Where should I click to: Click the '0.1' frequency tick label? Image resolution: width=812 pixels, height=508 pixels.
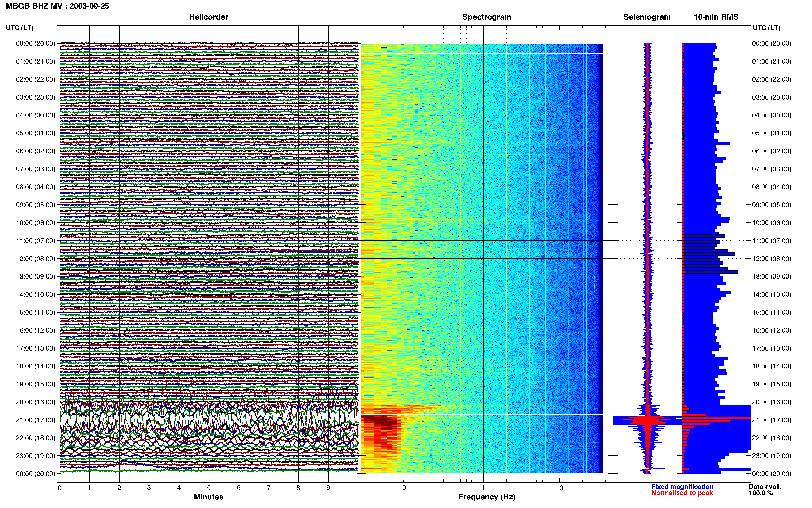(407, 488)
